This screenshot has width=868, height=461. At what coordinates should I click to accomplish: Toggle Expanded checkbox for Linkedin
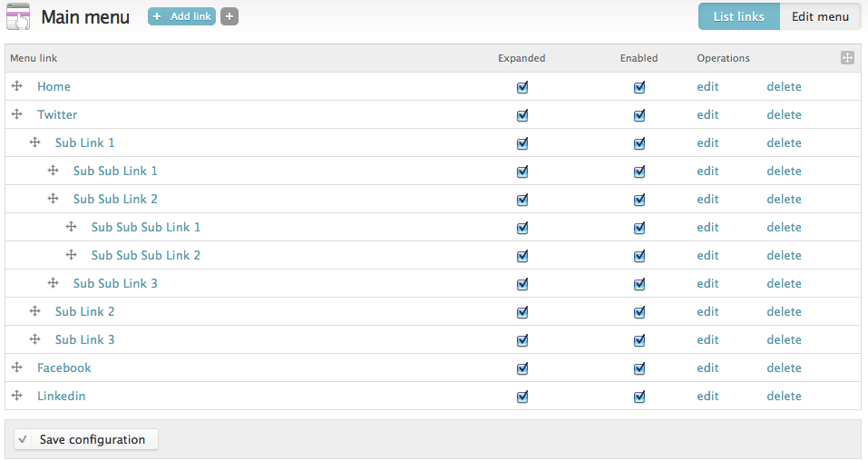[x=522, y=397]
